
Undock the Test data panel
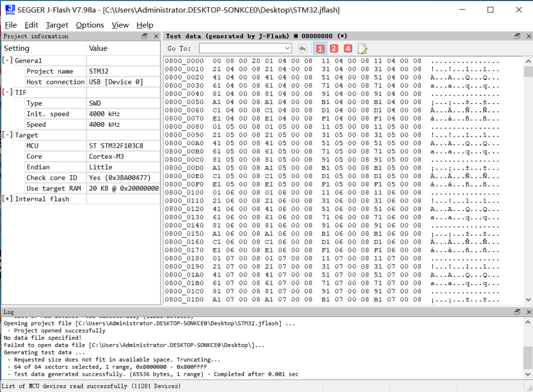tap(517, 36)
